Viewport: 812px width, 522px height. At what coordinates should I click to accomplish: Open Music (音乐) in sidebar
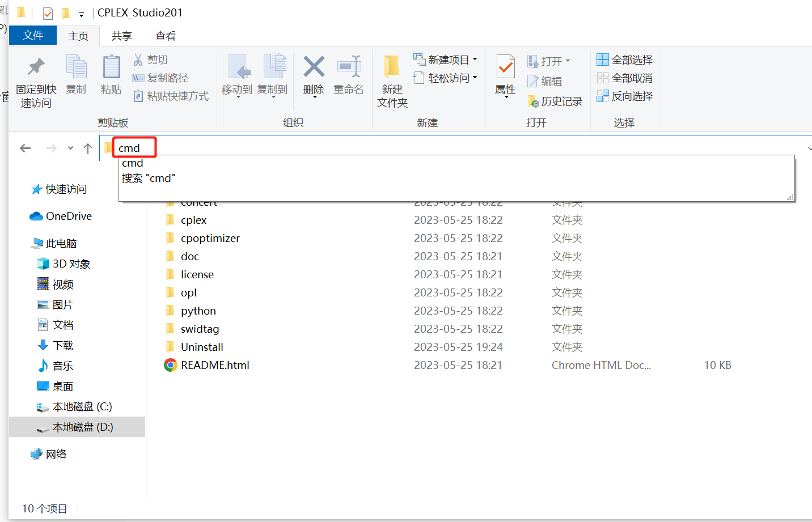(x=56, y=366)
